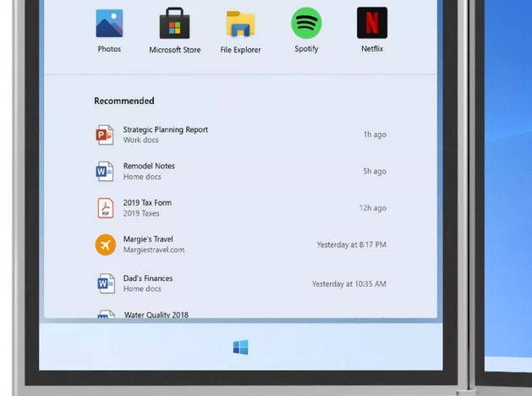Click airplane icon for Margie's Travel
Image resolution: width=532 pixels, height=396 pixels.
[106, 245]
